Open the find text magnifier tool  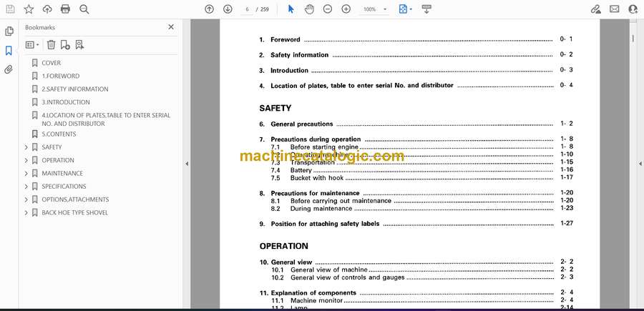point(84,9)
